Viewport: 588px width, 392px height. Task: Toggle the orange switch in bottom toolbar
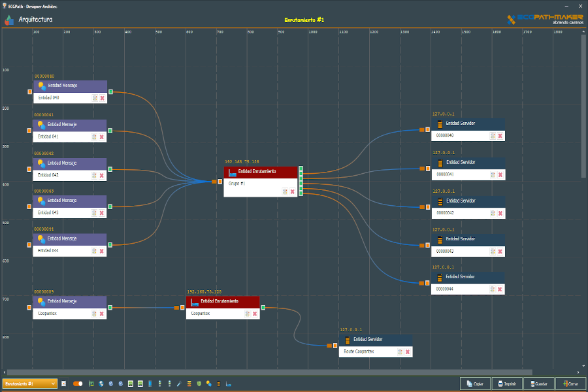pos(78,384)
